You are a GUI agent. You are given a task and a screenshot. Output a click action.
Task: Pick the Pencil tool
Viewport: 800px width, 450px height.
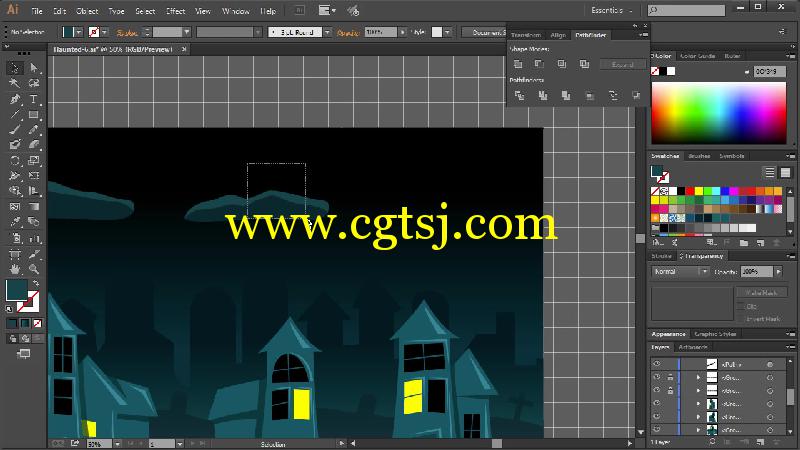(34, 130)
